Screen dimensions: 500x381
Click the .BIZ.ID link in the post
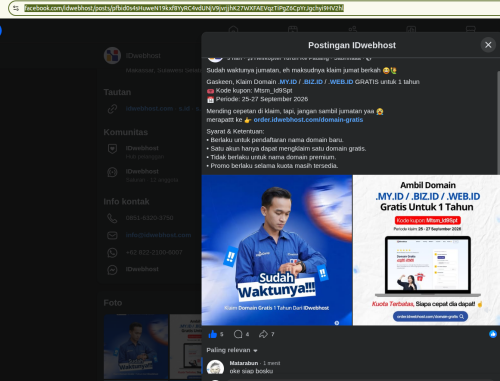tap(312, 82)
